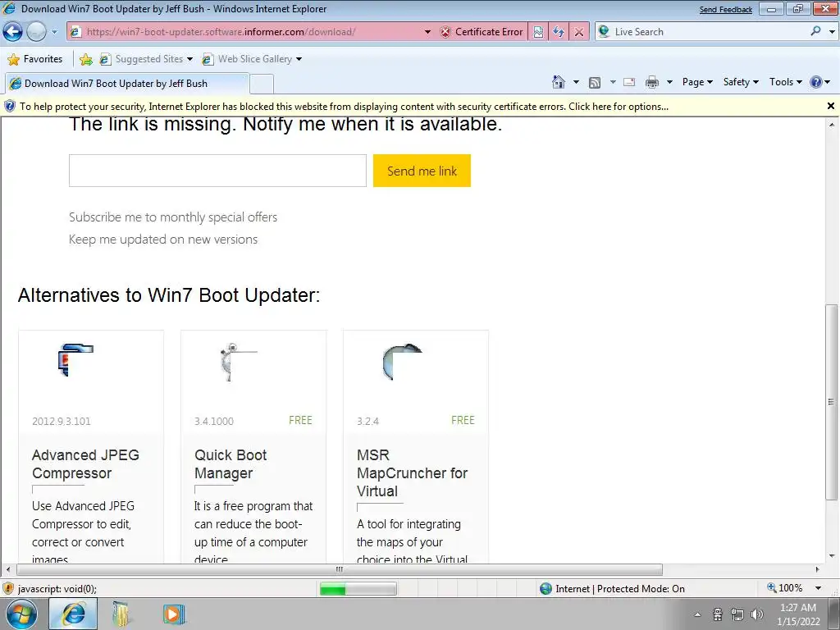Open a new blank tab
Viewport: 840px width, 630px height.
click(x=262, y=84)
